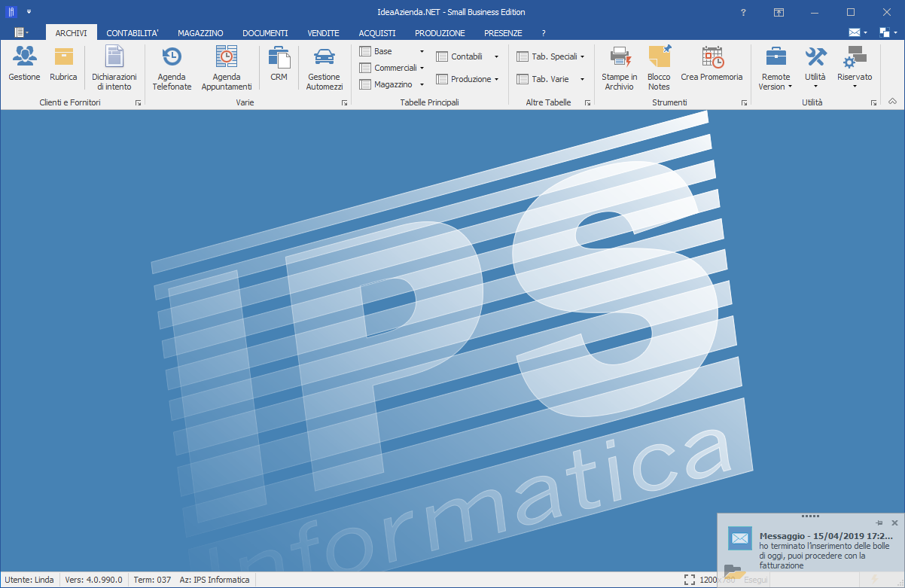Viewport: 905px width, 588px height.
Task: Click the question mark ribbon tab
Action: pos(544,33)
